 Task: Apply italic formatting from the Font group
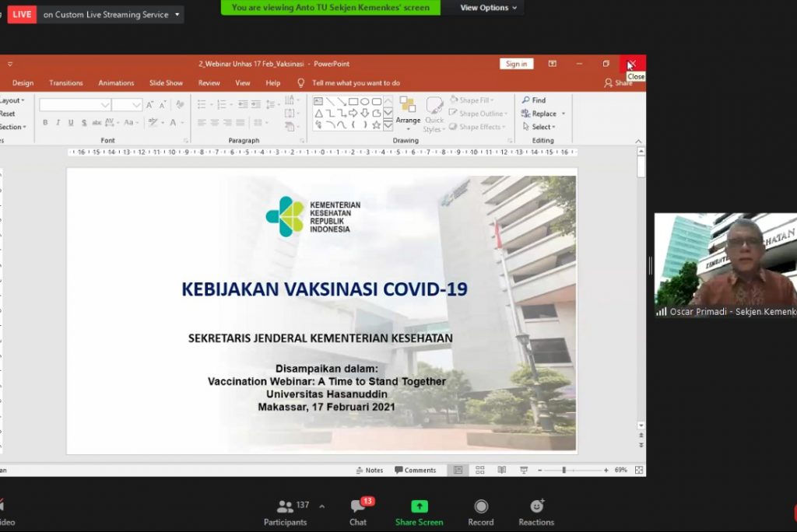pyautogui.click(x=58, y=121)
